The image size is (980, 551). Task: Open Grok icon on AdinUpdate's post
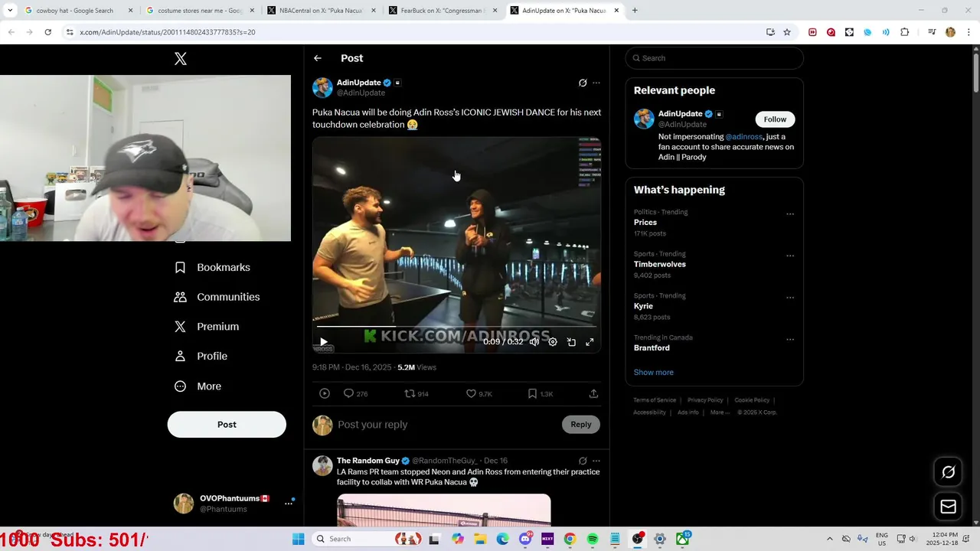tap(583, 83)
